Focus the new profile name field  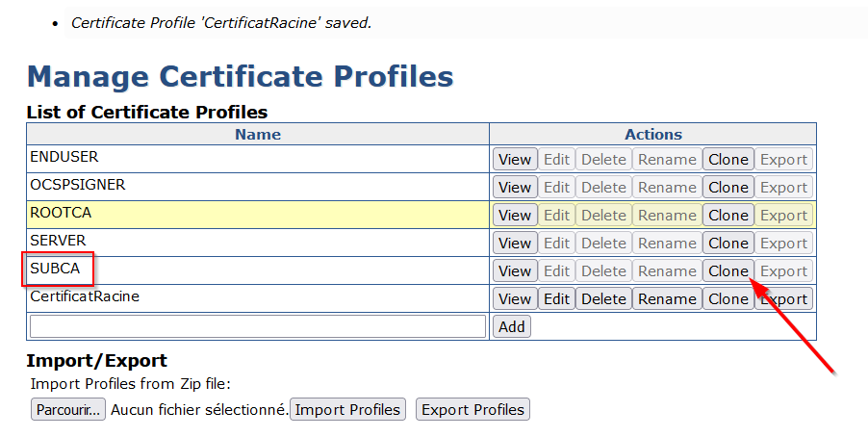257,327
